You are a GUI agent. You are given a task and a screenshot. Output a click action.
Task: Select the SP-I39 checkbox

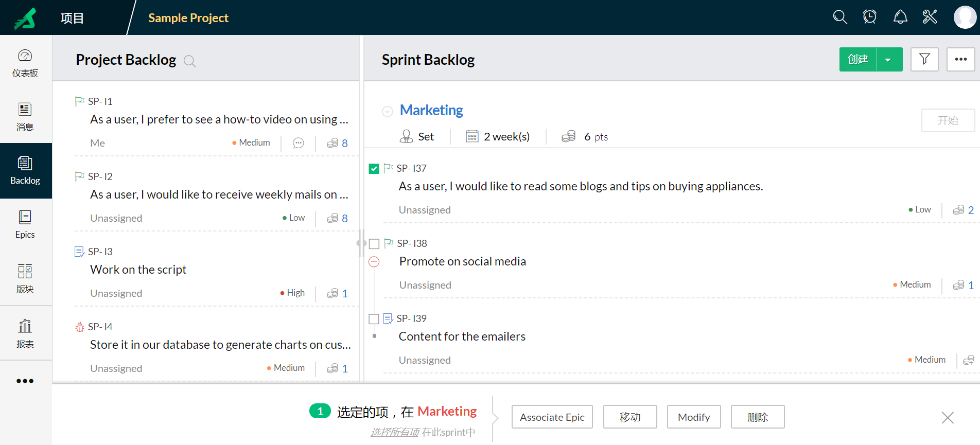374,319
